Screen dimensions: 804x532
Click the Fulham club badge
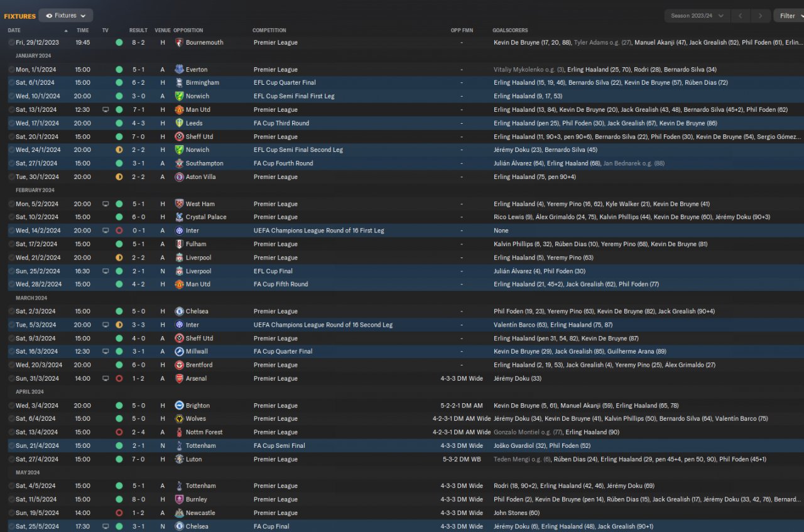pos(180,244)
